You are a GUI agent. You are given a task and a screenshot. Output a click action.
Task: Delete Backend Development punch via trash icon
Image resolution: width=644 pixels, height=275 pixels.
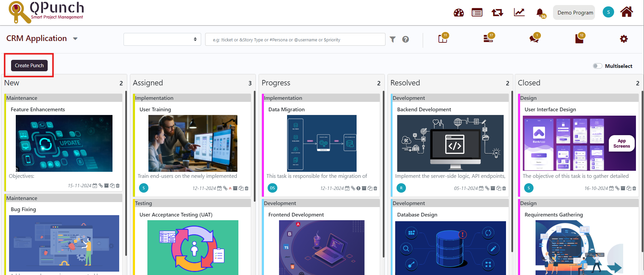[504, 188]
